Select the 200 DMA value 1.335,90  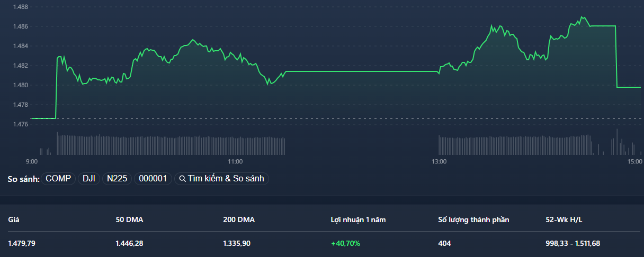coord(237,243)
